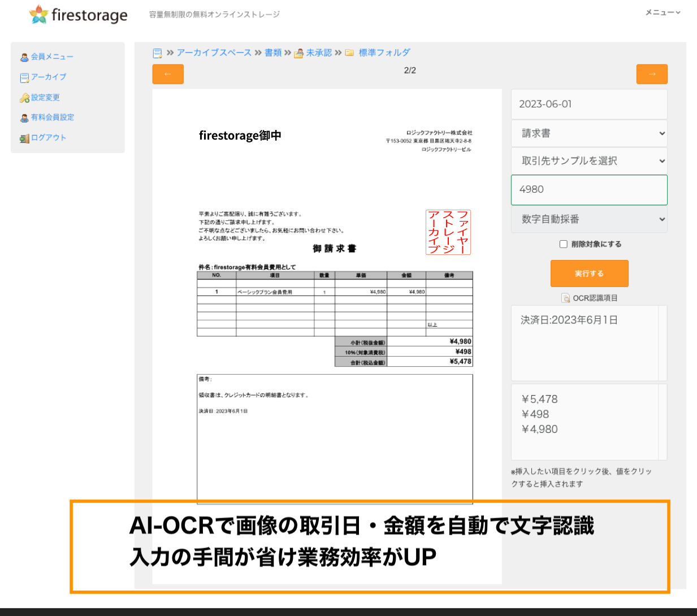Go to 未承認 in breadcrumb

pos(319,53)
